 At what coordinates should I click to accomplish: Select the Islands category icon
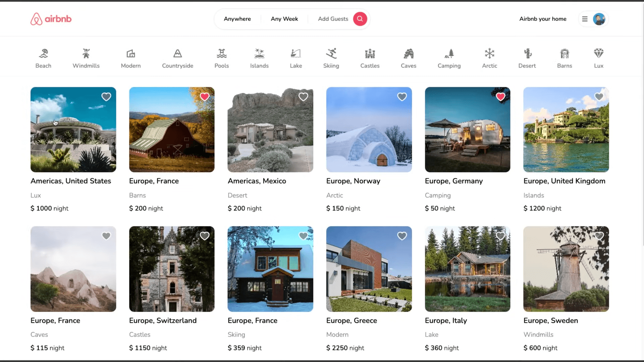click(259, 54)
